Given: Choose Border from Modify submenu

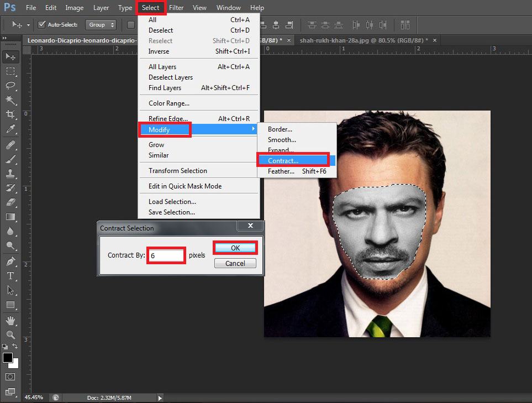Looking at the screenshot, I should click(x=297, y=129).
